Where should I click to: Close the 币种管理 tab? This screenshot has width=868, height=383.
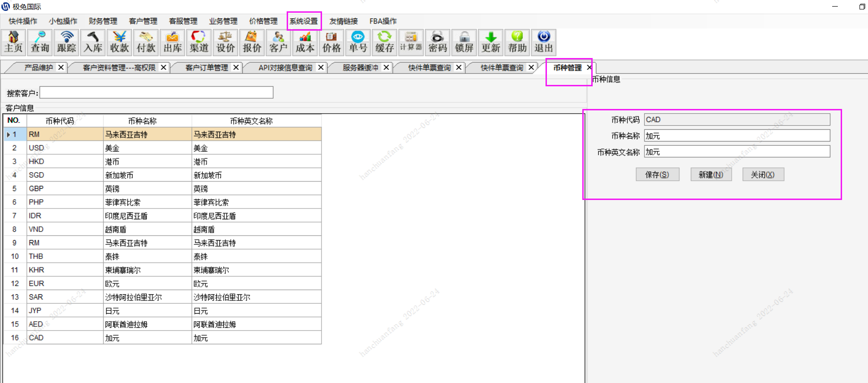pos(589,67)
